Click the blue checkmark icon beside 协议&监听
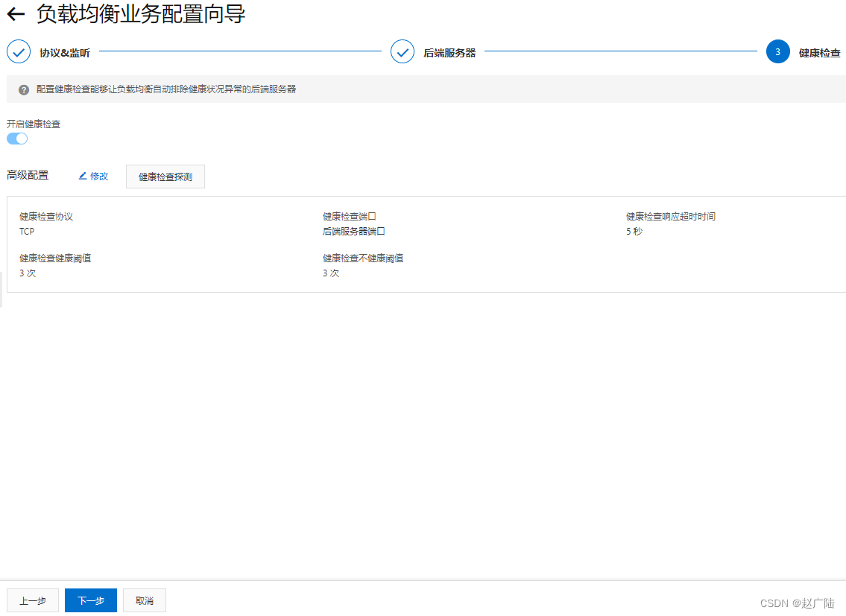Viewport: 846px width, 616px height. coord(18,51)
